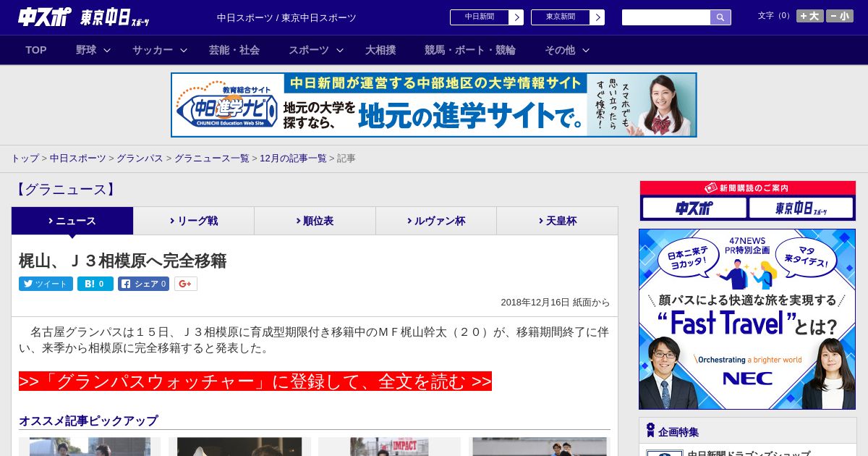Click the arrow next to 東京新聞
Image resolution: width=868 pixels, height=456 pixels.
tap(597, 17)
